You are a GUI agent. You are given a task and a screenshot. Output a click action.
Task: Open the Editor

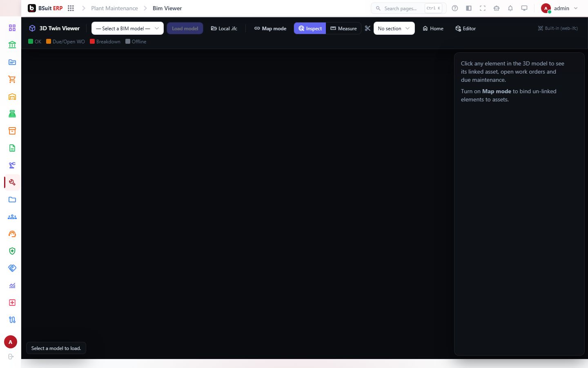(x=466, y=28)
